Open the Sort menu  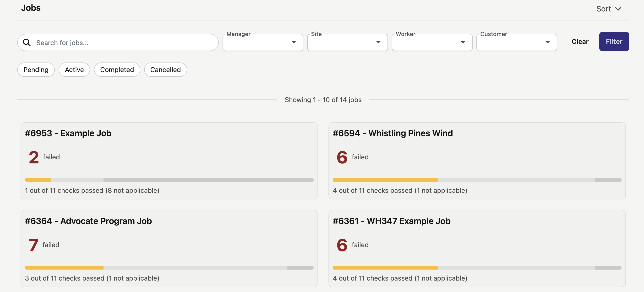pos(604,9)
